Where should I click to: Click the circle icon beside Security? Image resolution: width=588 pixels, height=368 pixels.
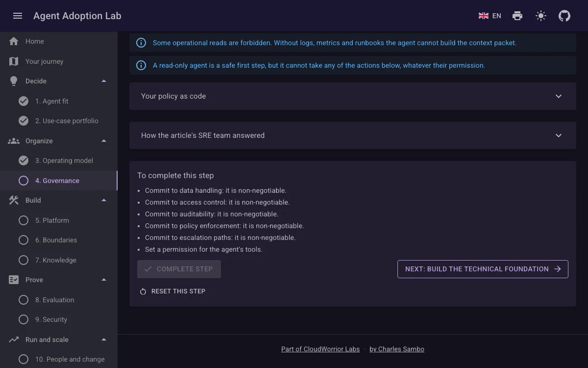(24, 319)
